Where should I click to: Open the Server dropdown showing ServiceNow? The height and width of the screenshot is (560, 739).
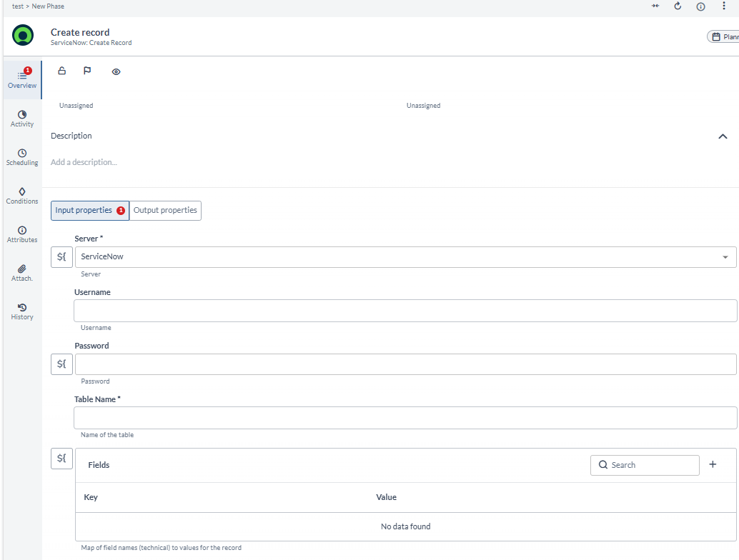(723, 256)
